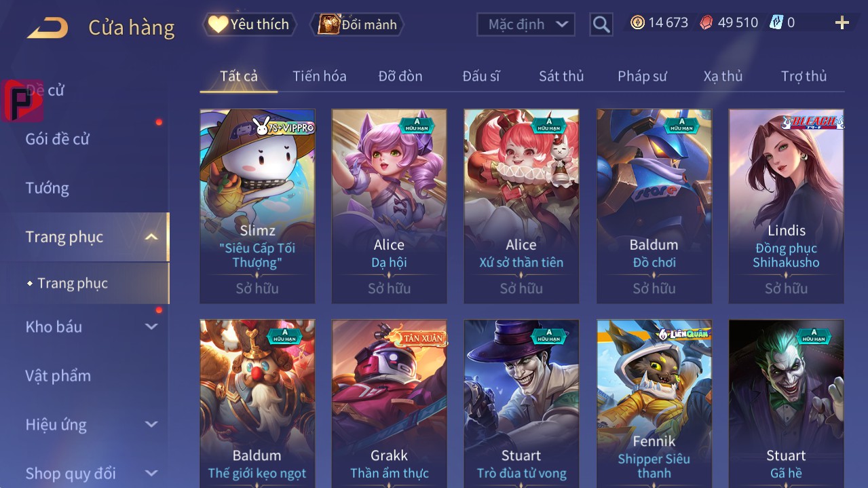Switch to the Pháp sư tab
Image resolution: width=868 pixels, height=488 pixels.
[642, 76]
